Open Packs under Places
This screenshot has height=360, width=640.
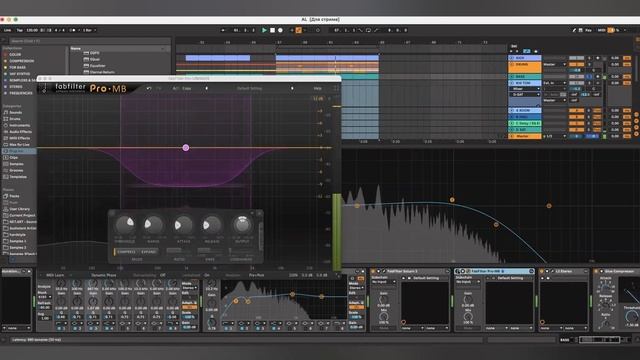coord(14,196)
